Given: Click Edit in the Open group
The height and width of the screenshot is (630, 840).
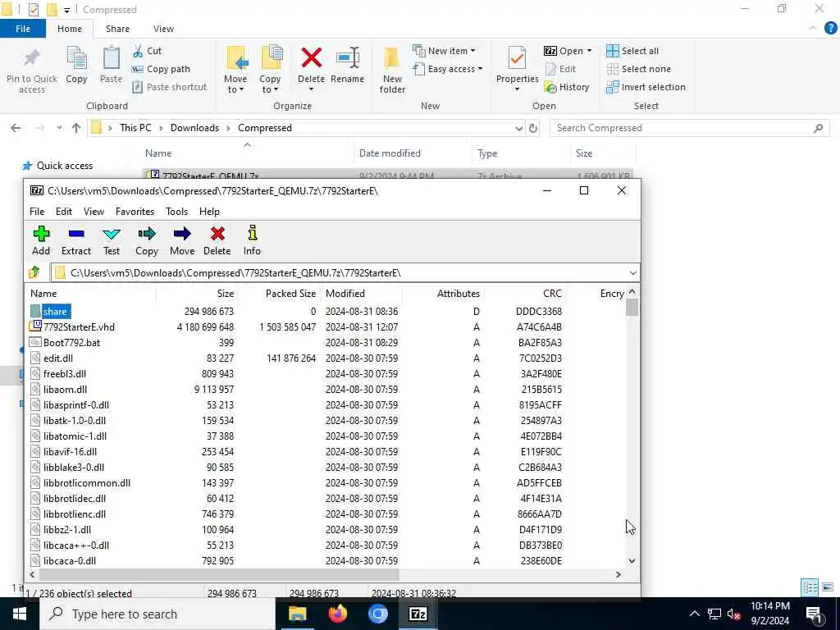Looking at the screenshot, I should (560, 69).
